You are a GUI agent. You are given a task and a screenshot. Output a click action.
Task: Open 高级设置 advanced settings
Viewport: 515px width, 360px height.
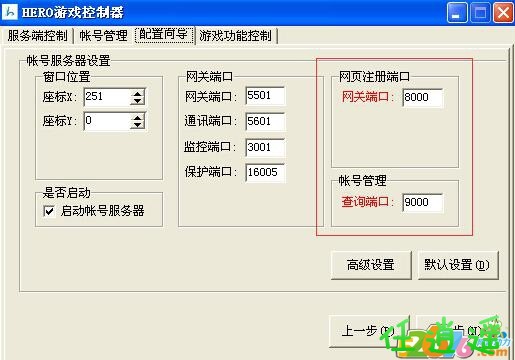click(371, 265)
